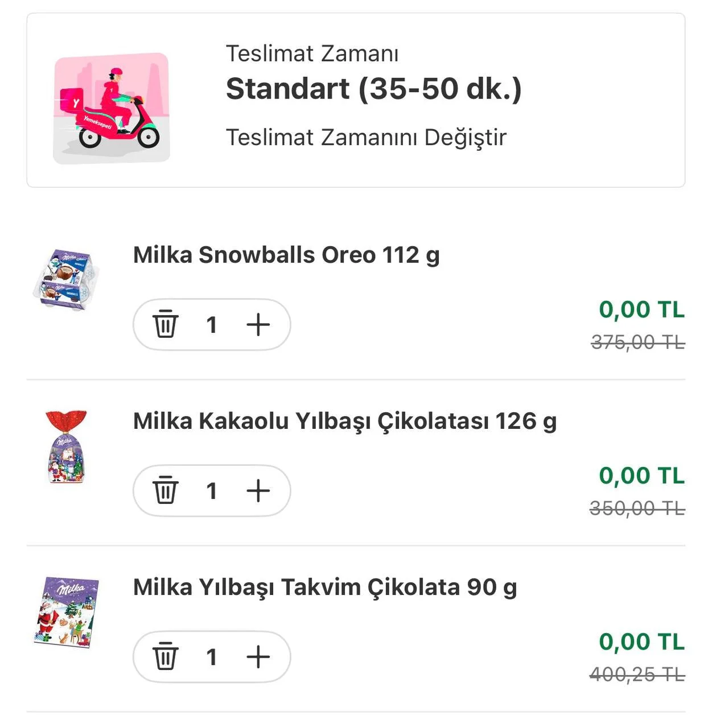Tap quantity count of Milka Yılbaşı Takvim Çikolata
The image size is (712, 728).
[211, 657]
